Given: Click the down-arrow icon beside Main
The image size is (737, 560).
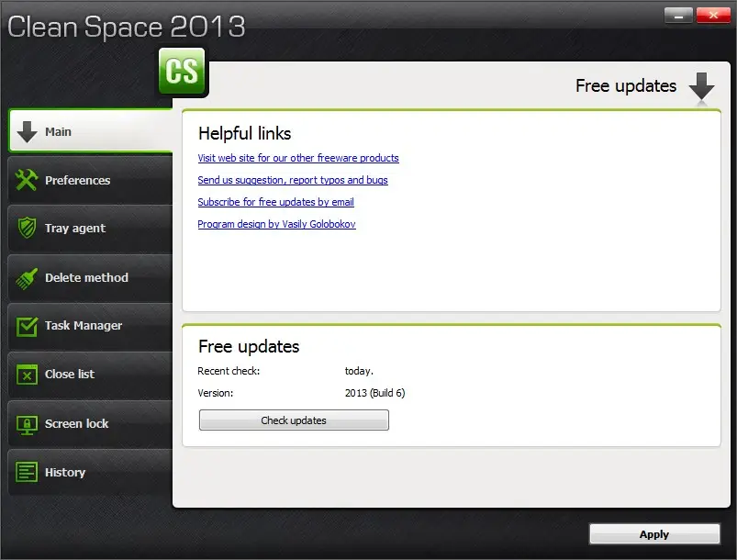Looking at the screenshot, I should pyautogui.click(x=27, y=131).
